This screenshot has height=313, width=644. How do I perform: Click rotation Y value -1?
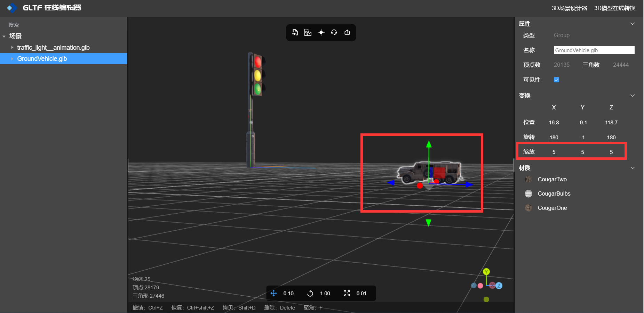pyautogui.click(x=582, y=138)
